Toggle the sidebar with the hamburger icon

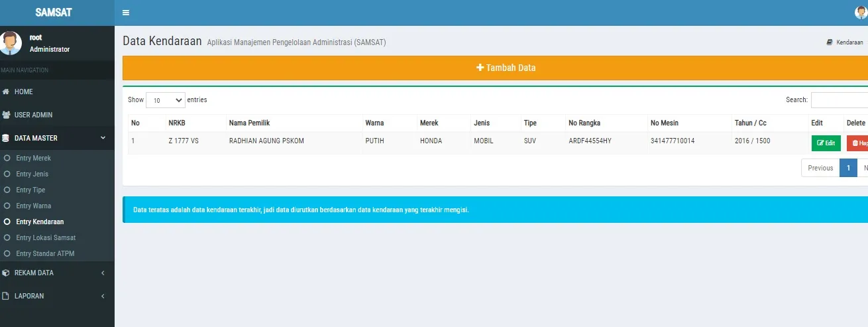point(126,13)
